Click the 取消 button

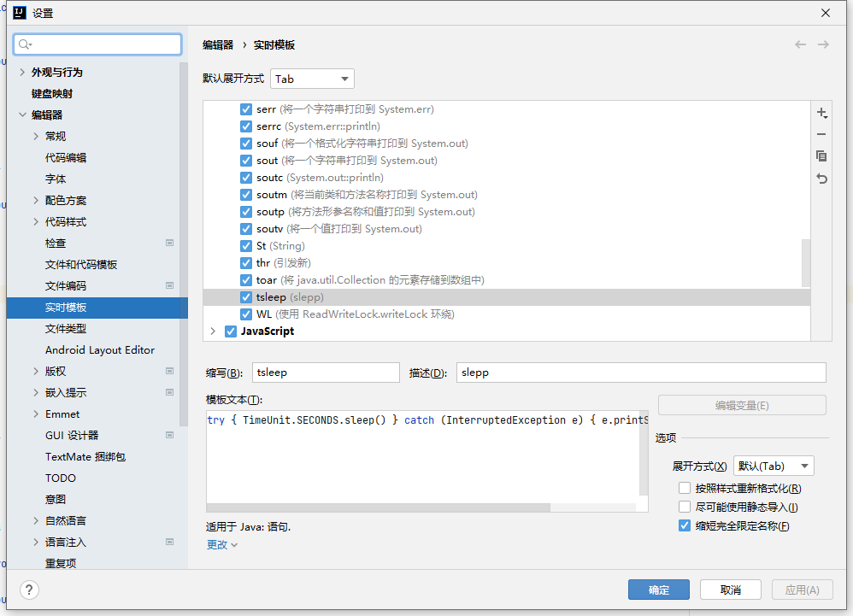click(x=730, y=590)
